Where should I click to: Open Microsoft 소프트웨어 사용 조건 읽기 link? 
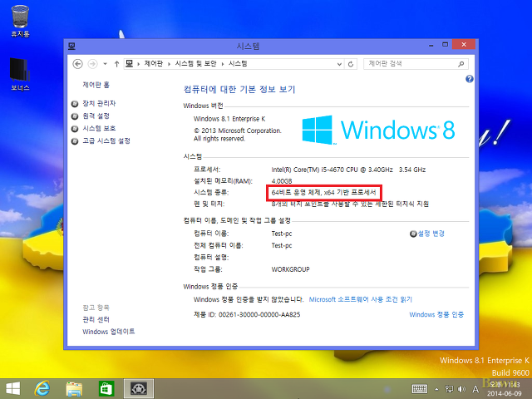360,299
